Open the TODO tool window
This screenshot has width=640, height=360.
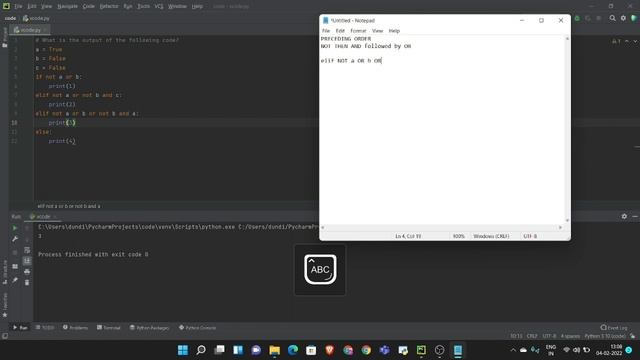(x=45, y=327)
